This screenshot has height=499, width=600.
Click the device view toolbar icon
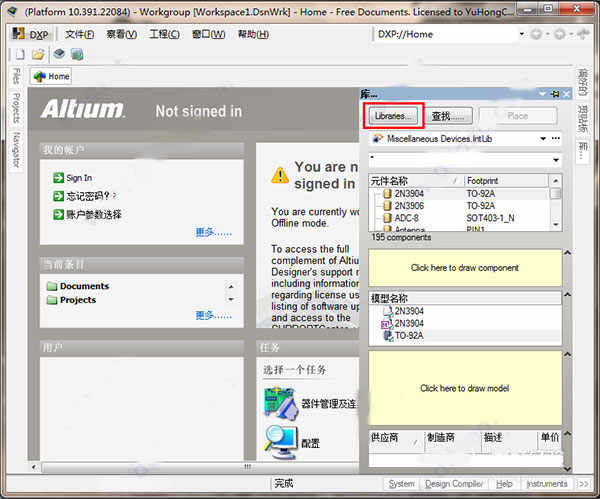(x=59, y=54)
